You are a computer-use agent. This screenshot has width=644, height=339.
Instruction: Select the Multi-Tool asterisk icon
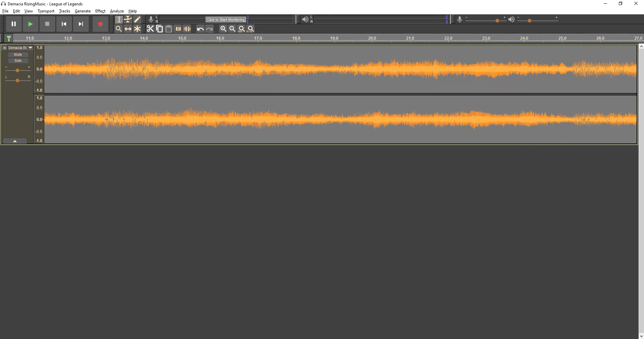[137, 29]
